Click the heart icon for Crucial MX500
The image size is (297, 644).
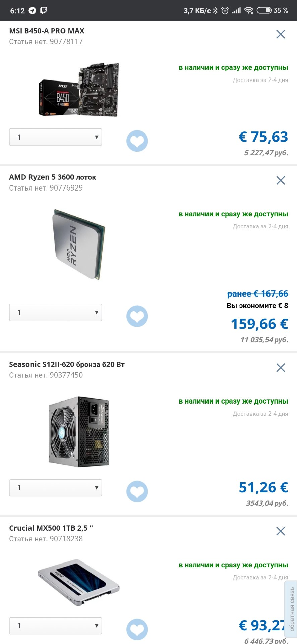point(137,629)
